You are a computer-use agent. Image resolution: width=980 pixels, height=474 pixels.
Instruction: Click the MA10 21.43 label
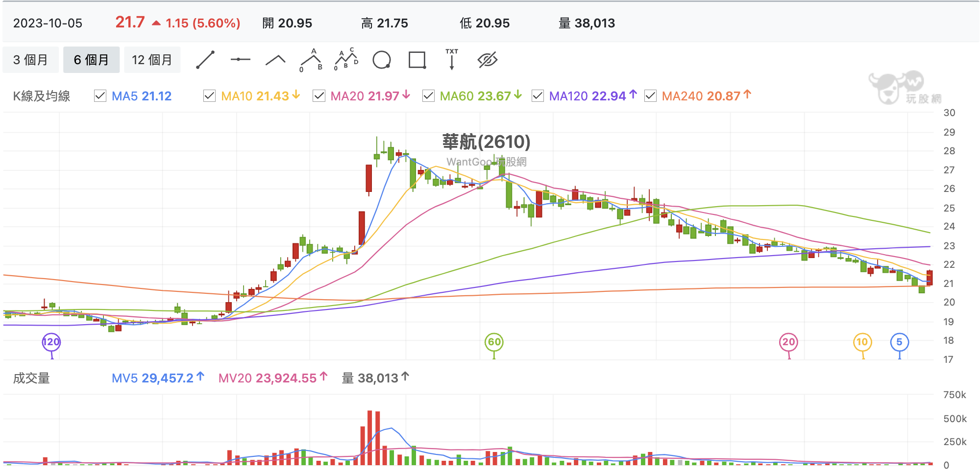[x=255, y=96]
